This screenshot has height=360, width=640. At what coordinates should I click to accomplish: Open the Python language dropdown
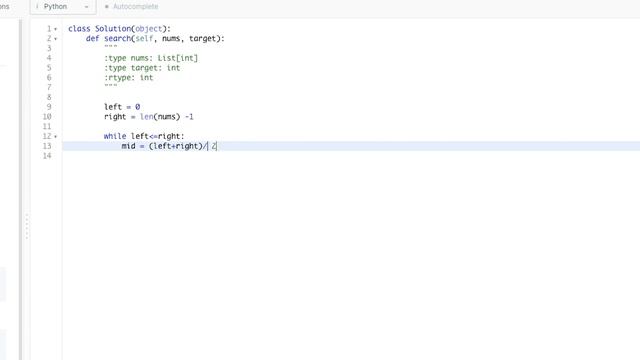point(63,7)
